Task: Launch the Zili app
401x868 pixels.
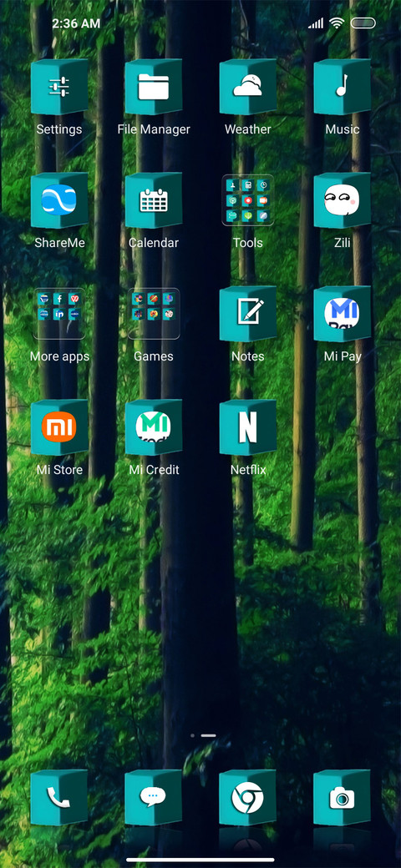Action: tap(342, 200)
